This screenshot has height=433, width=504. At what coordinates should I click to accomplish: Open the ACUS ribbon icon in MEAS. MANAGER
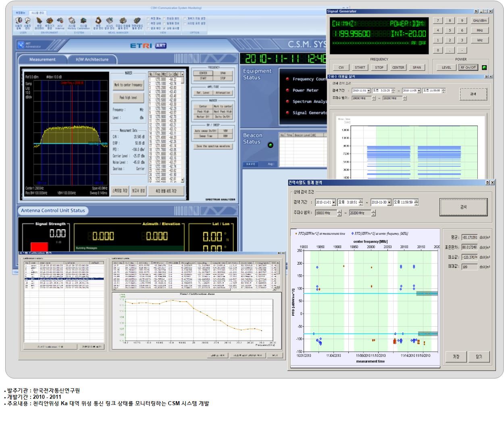pos(109,23)
